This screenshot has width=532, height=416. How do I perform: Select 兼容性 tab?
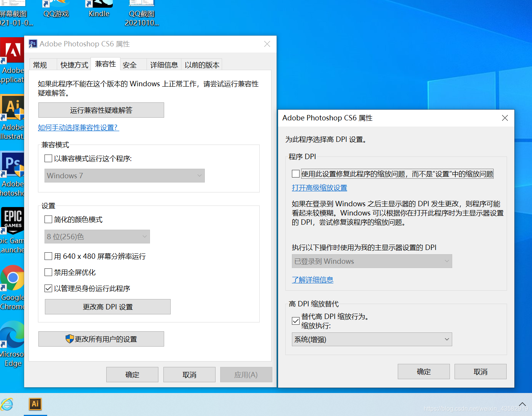coord(105,64)
